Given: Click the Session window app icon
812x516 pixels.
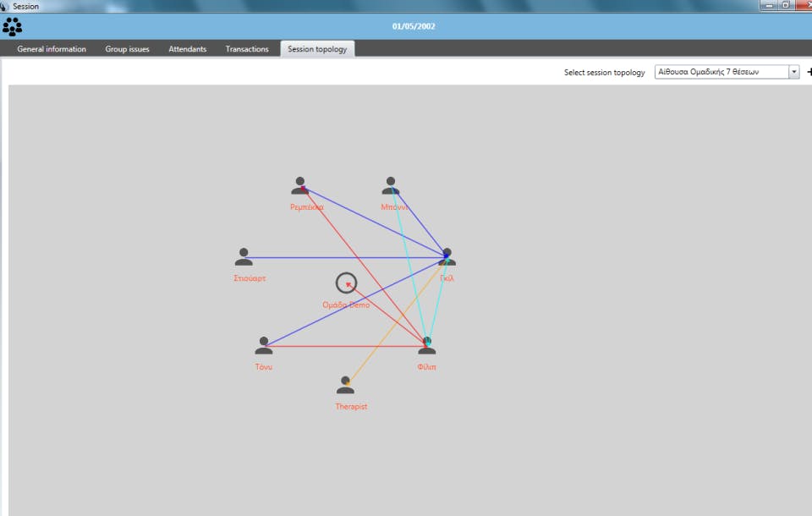Looking at the screenshot, I should click(x=5, y=6).
